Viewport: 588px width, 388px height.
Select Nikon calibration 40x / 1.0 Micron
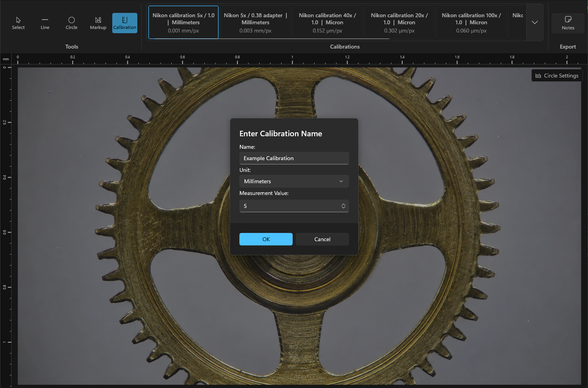pyautogui.click(x=327, y=22)
